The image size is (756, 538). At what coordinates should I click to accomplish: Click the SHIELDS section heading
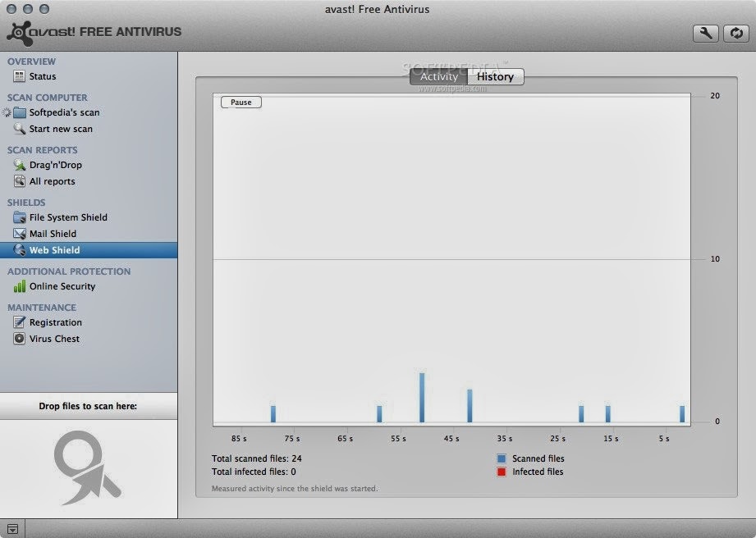[x=26, y=203]
